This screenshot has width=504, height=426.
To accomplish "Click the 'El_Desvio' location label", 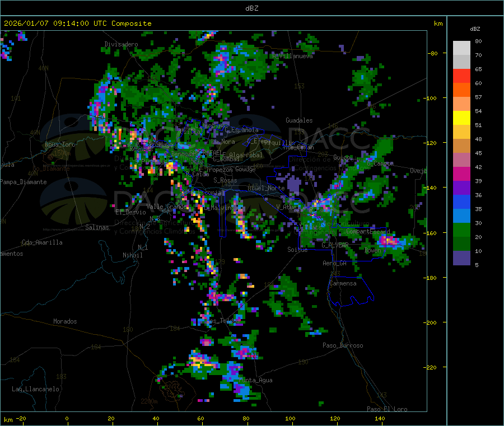I will point(131,212).
